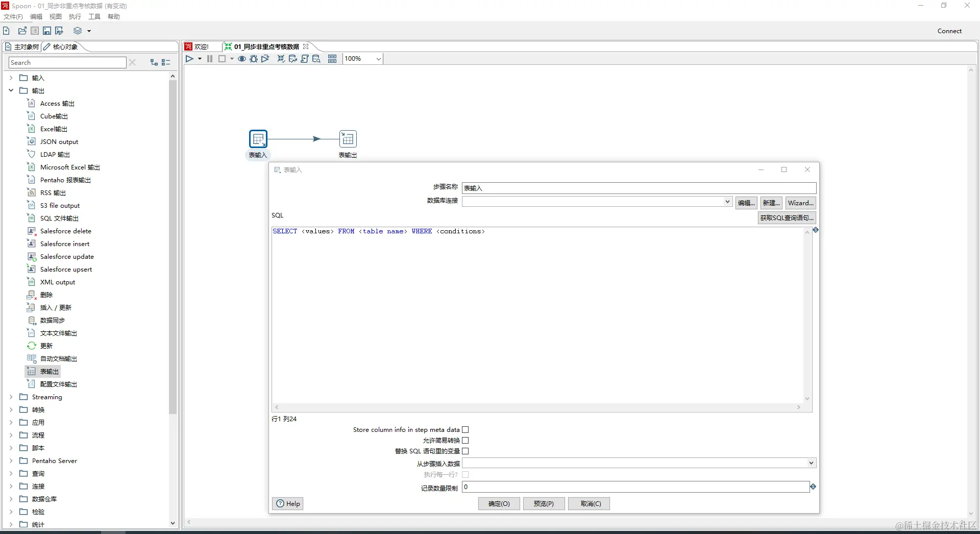Expand the Streaming folder

tap(11, 397)
